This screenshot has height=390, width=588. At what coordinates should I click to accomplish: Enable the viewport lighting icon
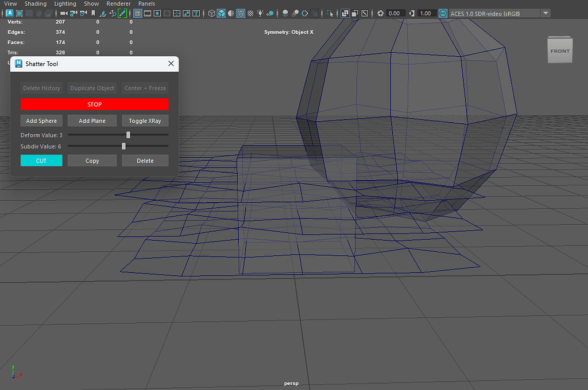[259, 13]
